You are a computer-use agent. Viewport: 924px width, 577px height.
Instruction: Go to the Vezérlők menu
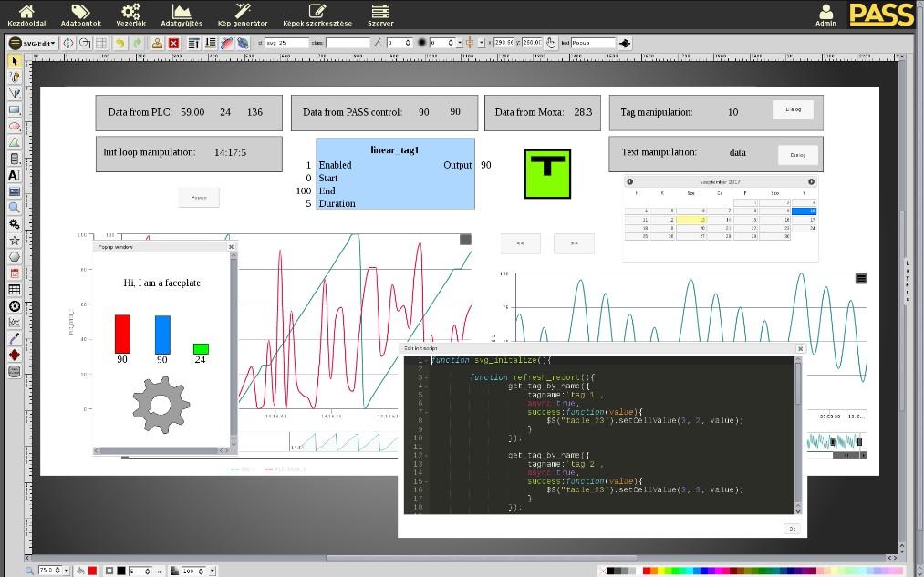pos(130,15)
